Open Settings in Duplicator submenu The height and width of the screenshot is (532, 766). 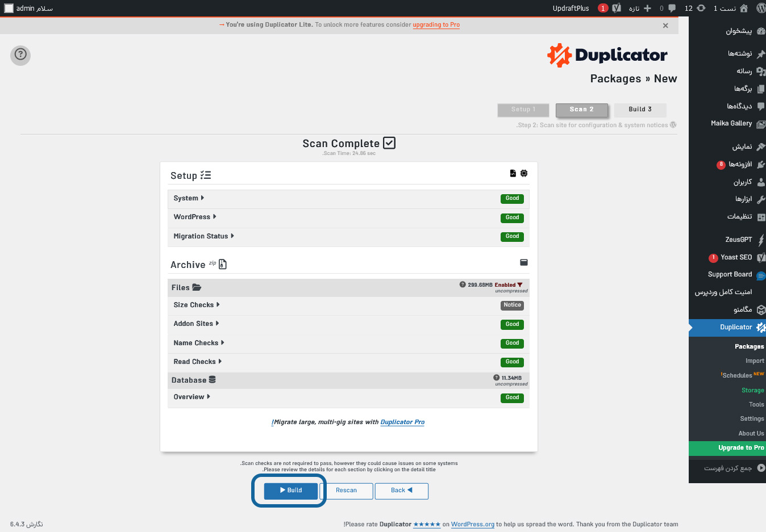coord(752,419)
